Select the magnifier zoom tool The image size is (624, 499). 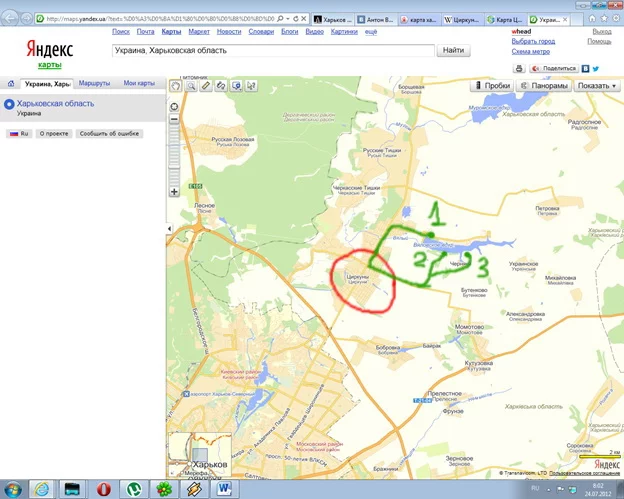pyautogui.click(x=190, y=86)
